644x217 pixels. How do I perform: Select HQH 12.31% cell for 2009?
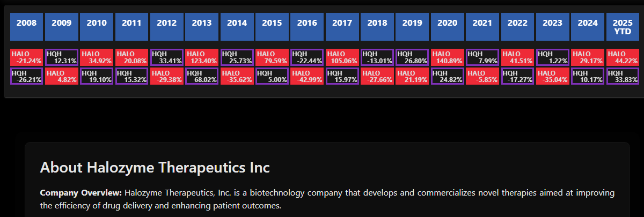[x=61, y=57]
